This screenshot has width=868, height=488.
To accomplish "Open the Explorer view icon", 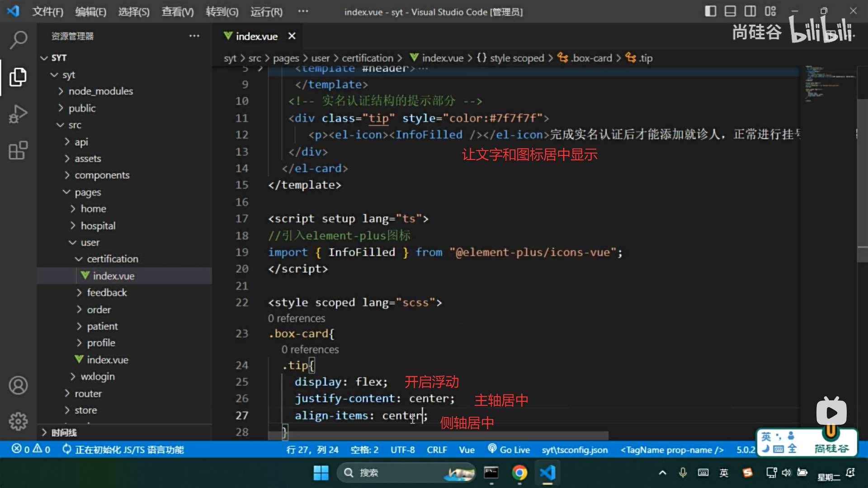I will point(18,77).
